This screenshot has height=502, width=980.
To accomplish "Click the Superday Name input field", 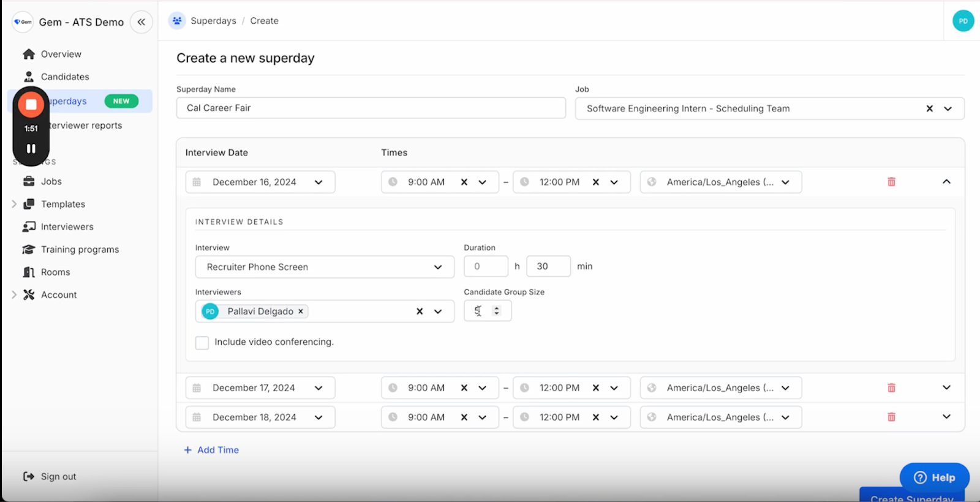I will (x=371, y=108).
